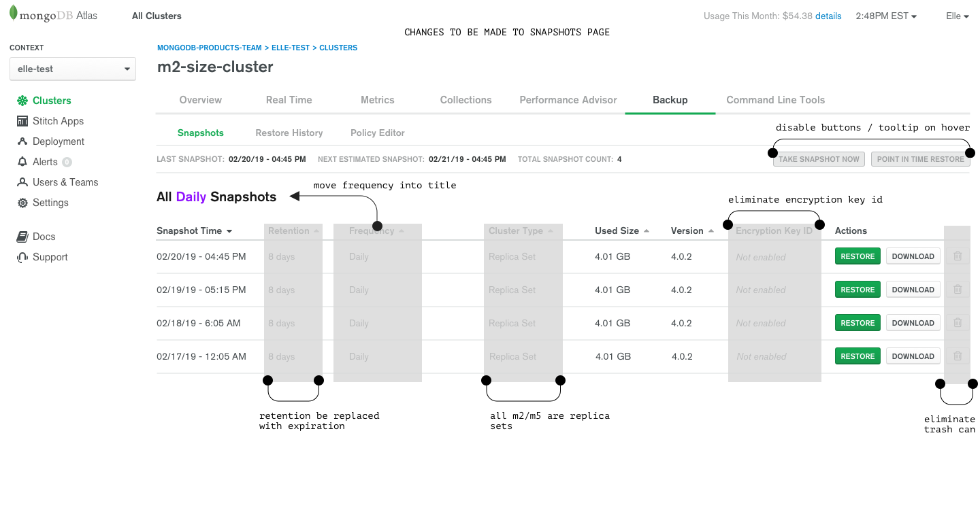
Task: Click 02/20/19 - 04:45 PM snapshot time
Action: point(201,256)
